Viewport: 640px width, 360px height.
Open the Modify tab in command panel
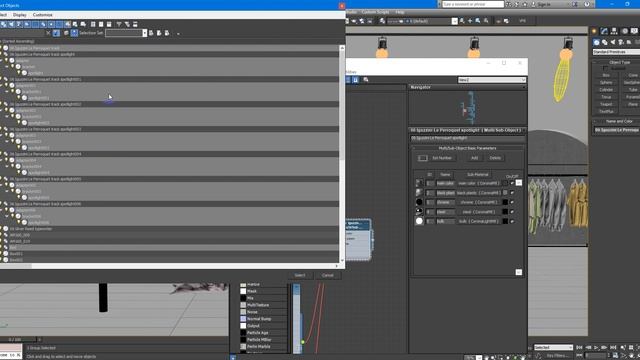pyautogui.click(x=604, y=31)
